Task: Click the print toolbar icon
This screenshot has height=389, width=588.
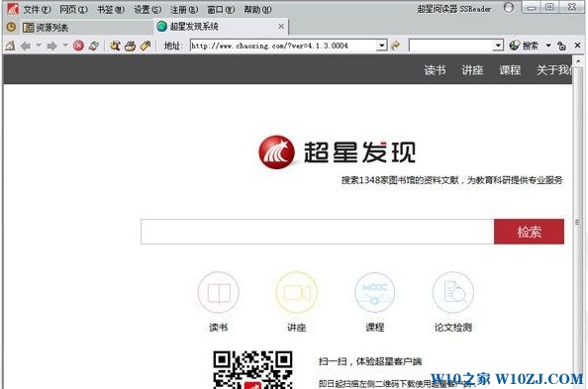Action: tap(130, 46)
